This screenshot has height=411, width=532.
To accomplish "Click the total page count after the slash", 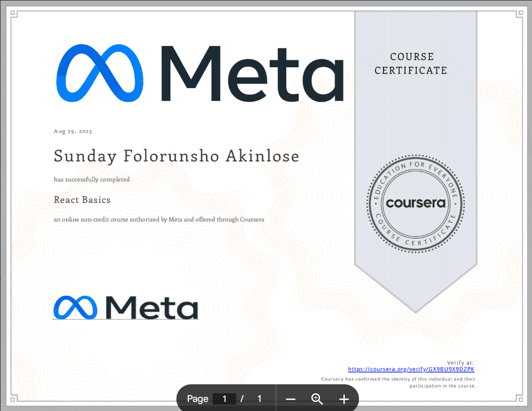I will (260, 399).
